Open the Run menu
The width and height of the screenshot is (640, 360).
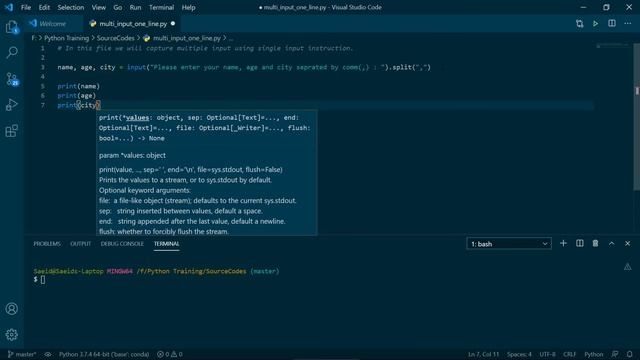coord(135,7)
